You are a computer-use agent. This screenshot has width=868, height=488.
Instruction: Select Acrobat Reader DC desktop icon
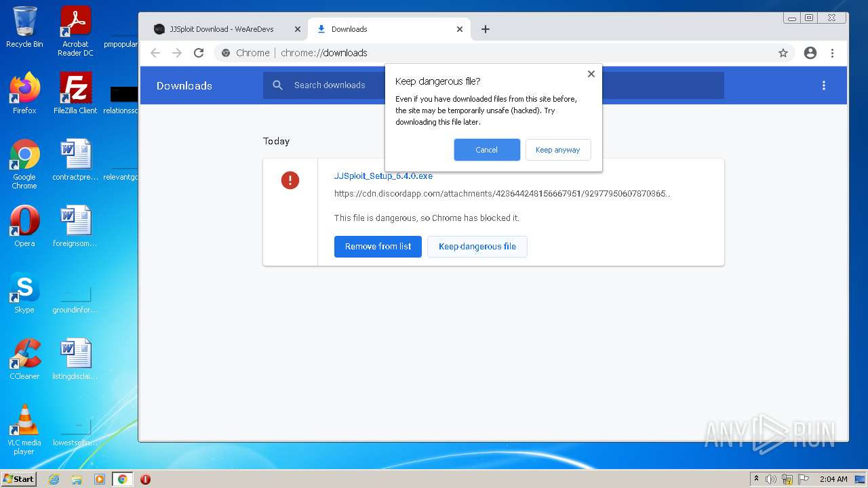point(75,31)
